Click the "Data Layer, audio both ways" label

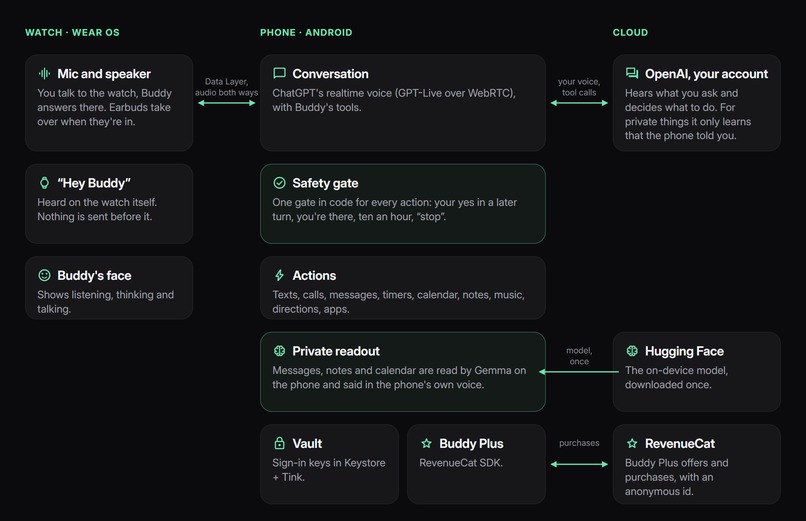(x=227, y=87)
